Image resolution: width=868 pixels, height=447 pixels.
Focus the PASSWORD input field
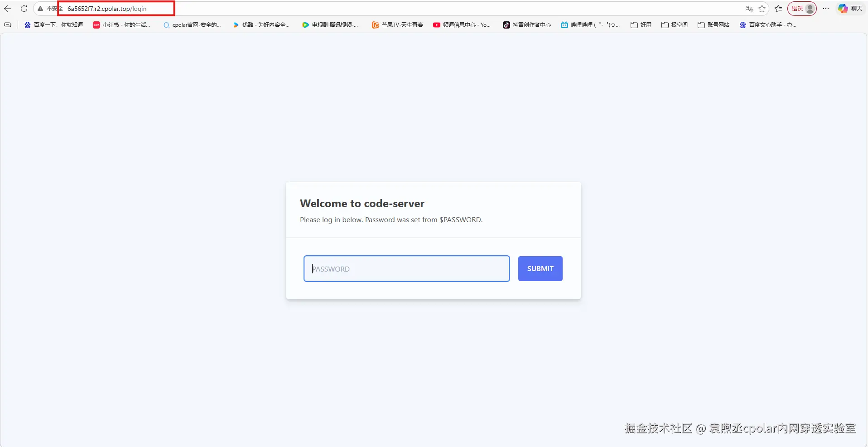pos(406,269)
